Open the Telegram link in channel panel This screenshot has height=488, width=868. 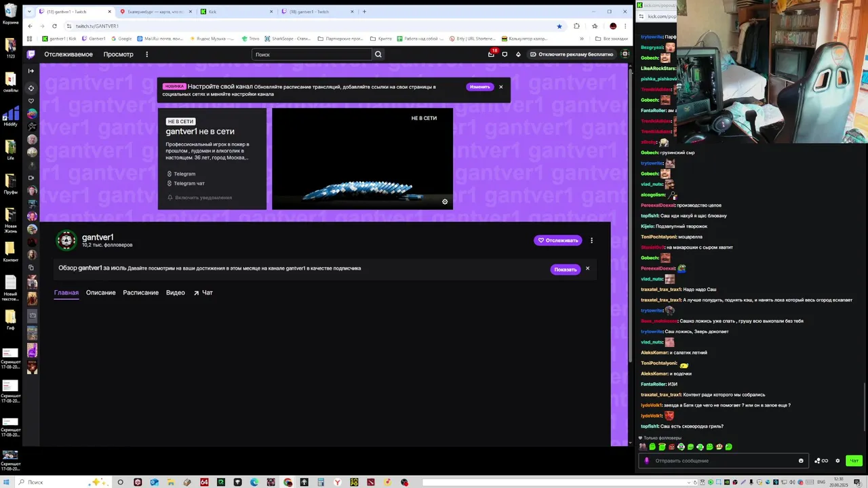184,174
